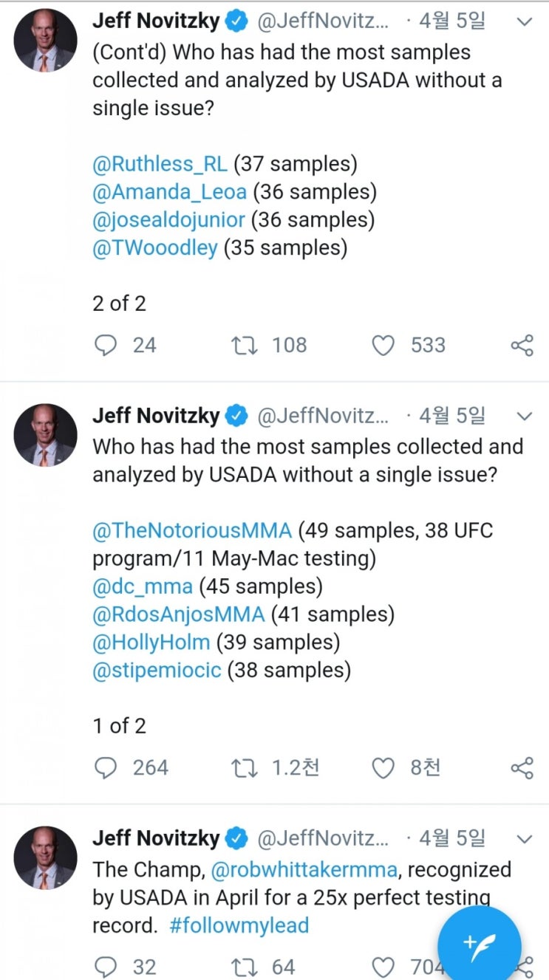
Task: Reply to the tweet with 32 comments
Action: [x=106, y=967]
